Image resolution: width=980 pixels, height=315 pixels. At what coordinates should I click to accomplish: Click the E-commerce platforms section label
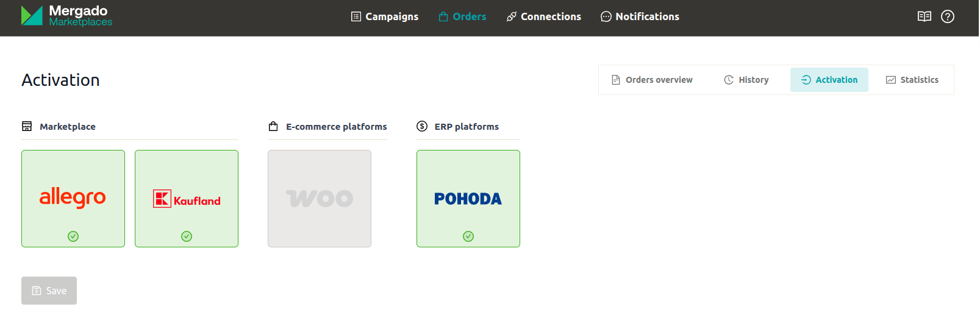337,127
